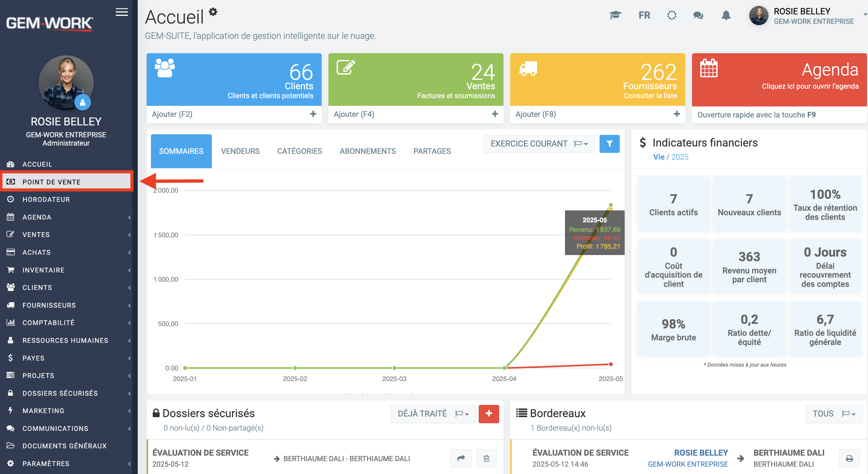Open the Exercice courant dropdown
868x474 pixels.
click(539, 144)
